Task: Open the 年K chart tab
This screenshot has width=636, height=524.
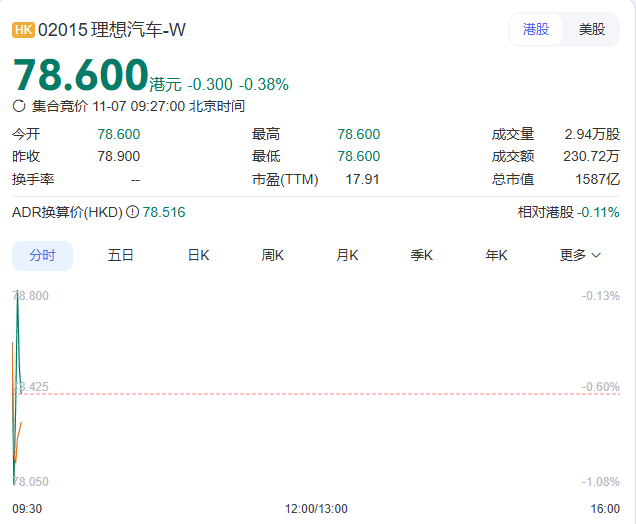Action: (x=496, y=255)
